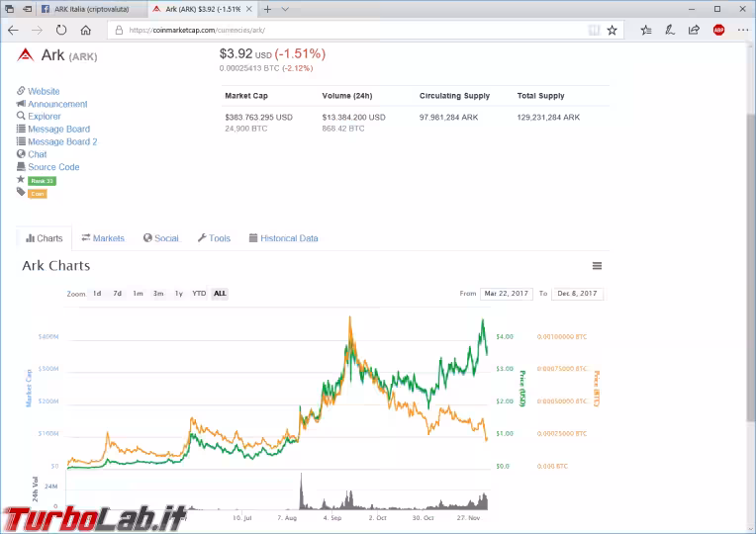
Task: Set chart zoom to 3m
Action: (x=158, y=294)
